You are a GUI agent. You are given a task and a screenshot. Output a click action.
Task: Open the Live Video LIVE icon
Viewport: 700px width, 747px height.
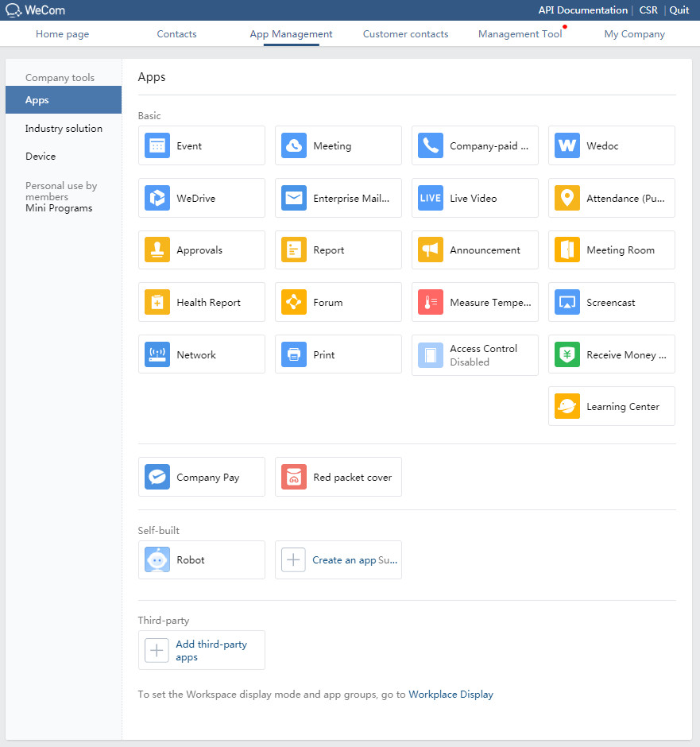(431, 198)
